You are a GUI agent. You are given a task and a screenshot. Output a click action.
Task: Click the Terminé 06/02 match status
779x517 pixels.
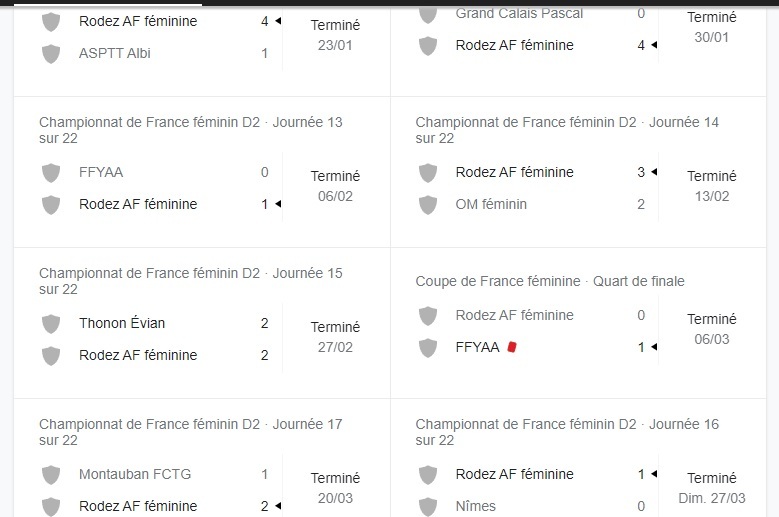pyautogui.click(x=335, y=186)
